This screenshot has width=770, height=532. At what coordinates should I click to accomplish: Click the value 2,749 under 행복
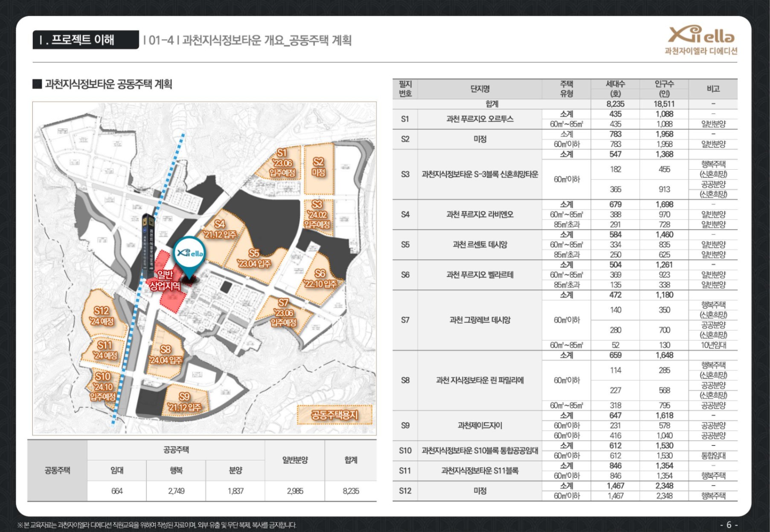click(x=176, y=491)
